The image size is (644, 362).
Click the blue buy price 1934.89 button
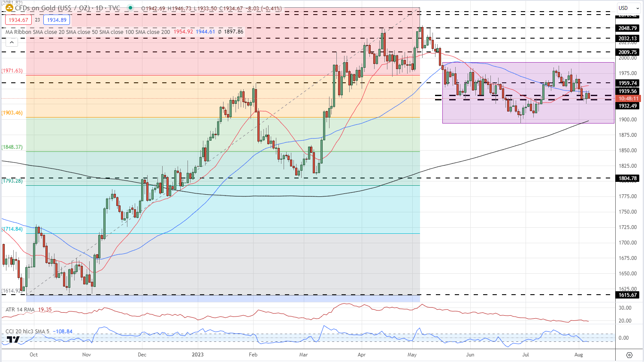[x=57, y=20]
